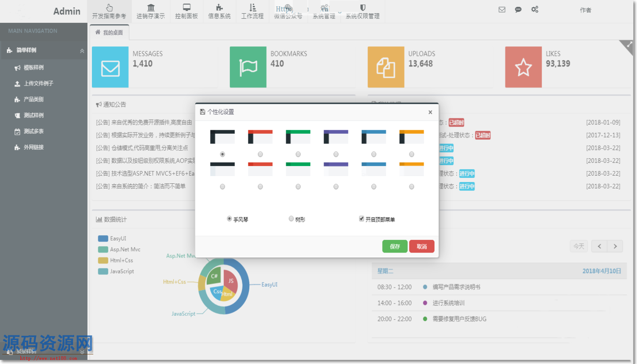Click the red LIKES star tile
Screen dimensions: 637x364
coord(523,67)
